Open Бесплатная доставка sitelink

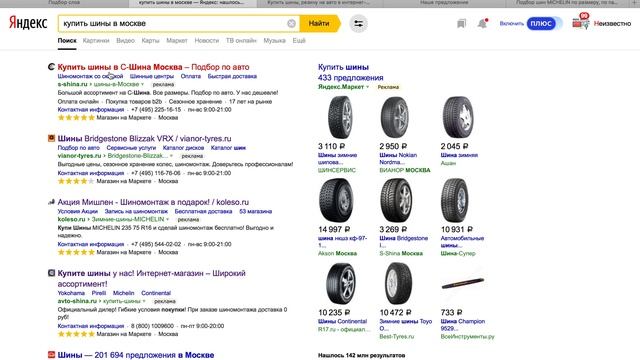[x=203, y=211]
